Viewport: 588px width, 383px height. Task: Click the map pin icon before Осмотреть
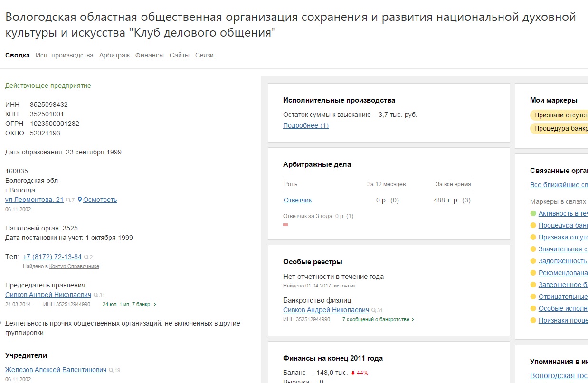coord(80,200)
